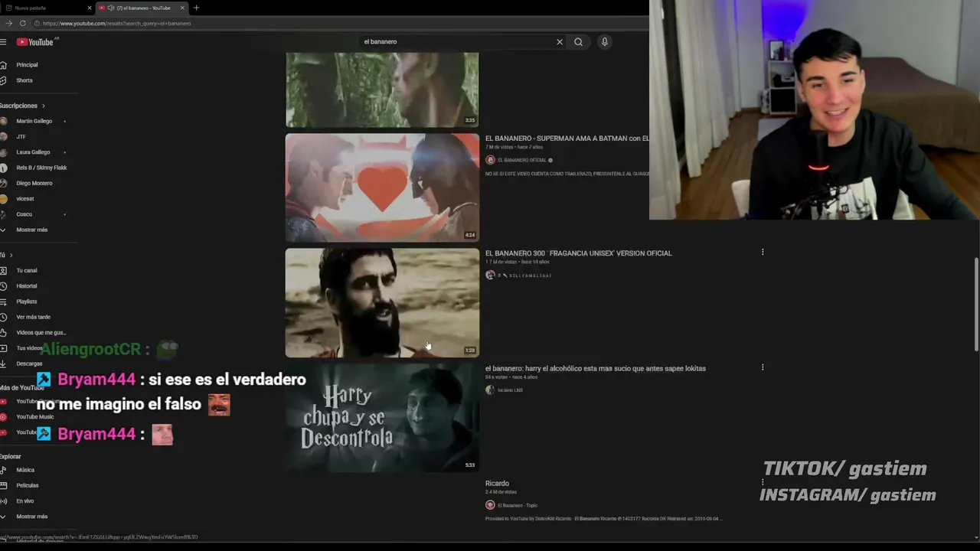Screen dimensions: 980x551
Task: Open vicesat channel avatar
Action: (x=4, y=199)
